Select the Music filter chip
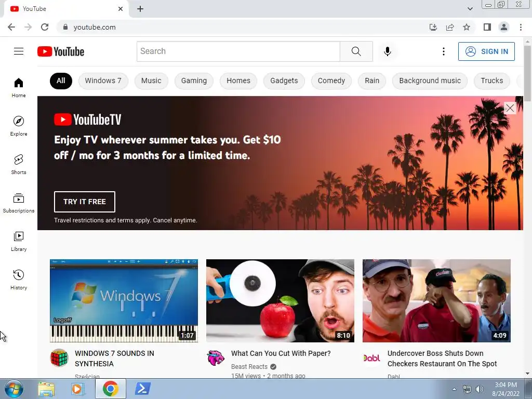Screen dimensions: 532x399 [x=151, y=81]
